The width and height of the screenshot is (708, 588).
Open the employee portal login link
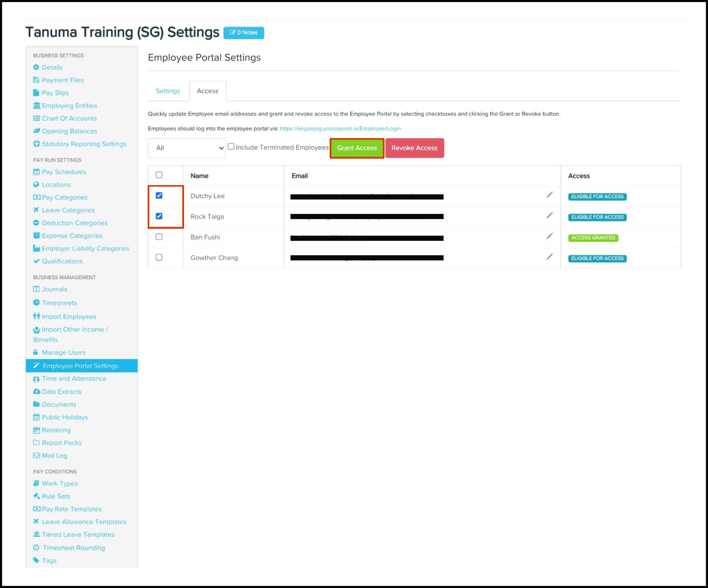[340, 128]
